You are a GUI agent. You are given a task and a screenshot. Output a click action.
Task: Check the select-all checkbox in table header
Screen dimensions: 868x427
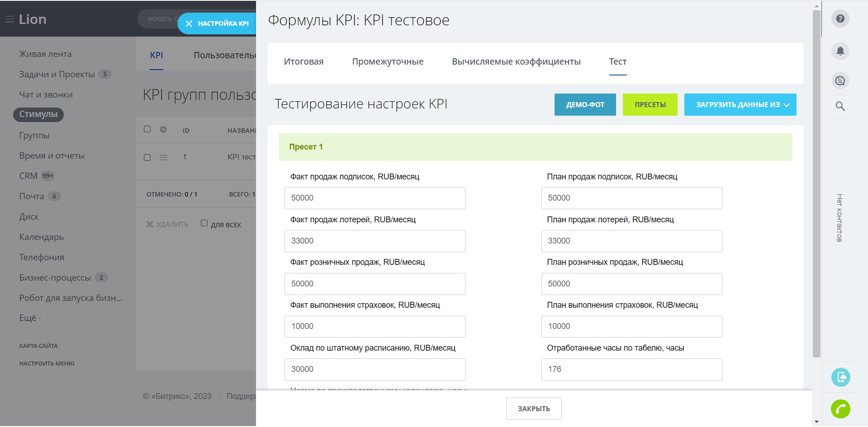coord(147,129)
